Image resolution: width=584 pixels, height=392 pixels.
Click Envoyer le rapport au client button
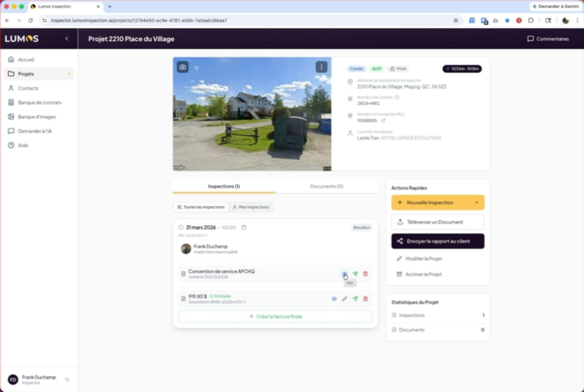pos(438,241)
